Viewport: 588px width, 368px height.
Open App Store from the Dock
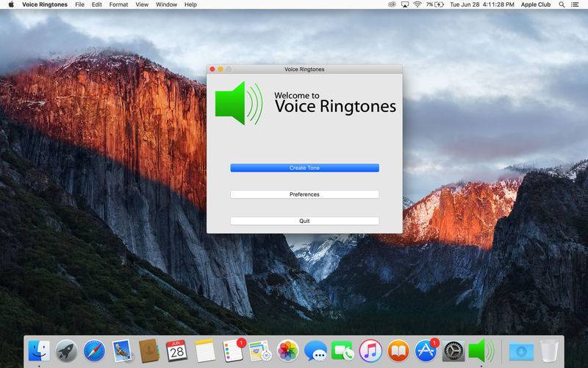point(426,350)
